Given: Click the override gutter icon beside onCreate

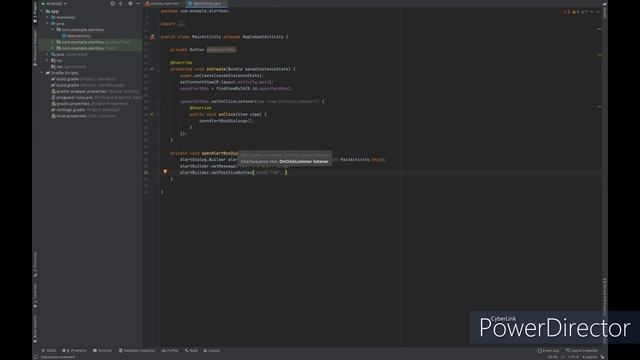Looking at the screenshot, I should 152,69.
